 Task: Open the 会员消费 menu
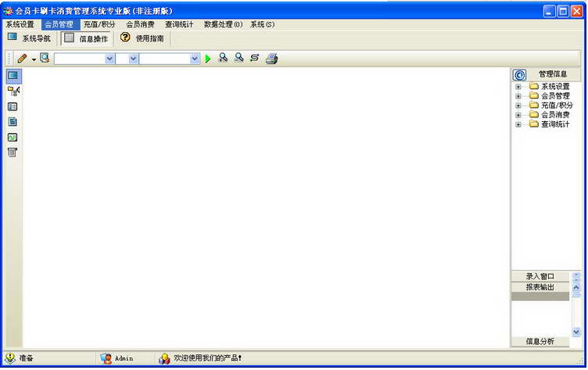tap(140, 24)
